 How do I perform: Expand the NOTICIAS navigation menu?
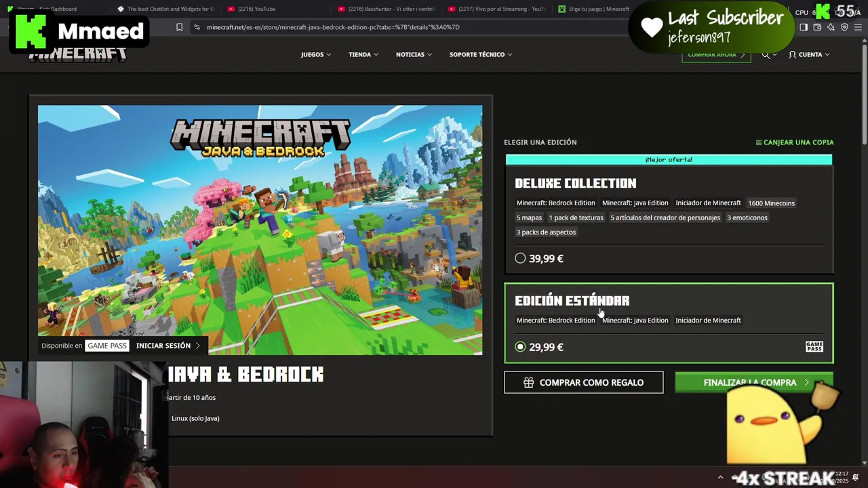coord(414,54)
